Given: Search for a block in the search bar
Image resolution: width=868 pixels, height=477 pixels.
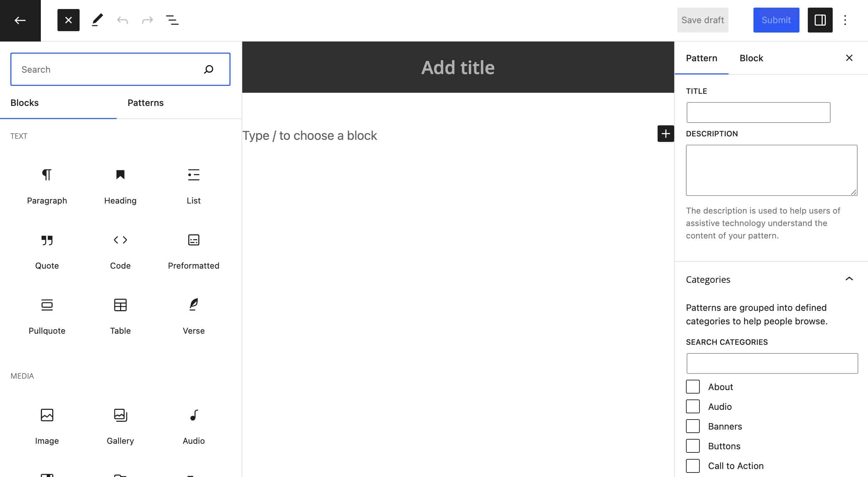Looking at the screenshot, I should [120, 69].
